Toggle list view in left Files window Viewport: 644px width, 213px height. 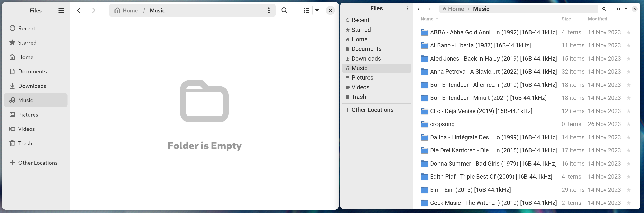tap(306, 10)
